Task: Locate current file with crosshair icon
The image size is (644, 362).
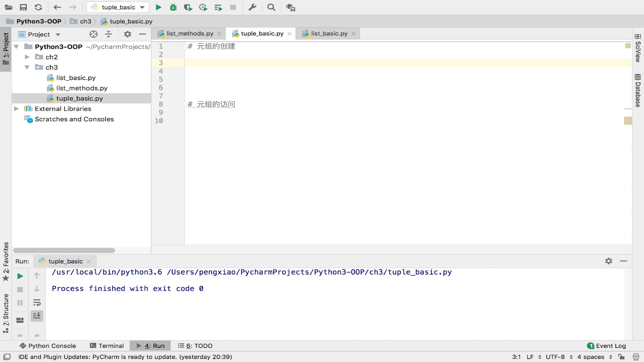Action: tap(94, 34)
